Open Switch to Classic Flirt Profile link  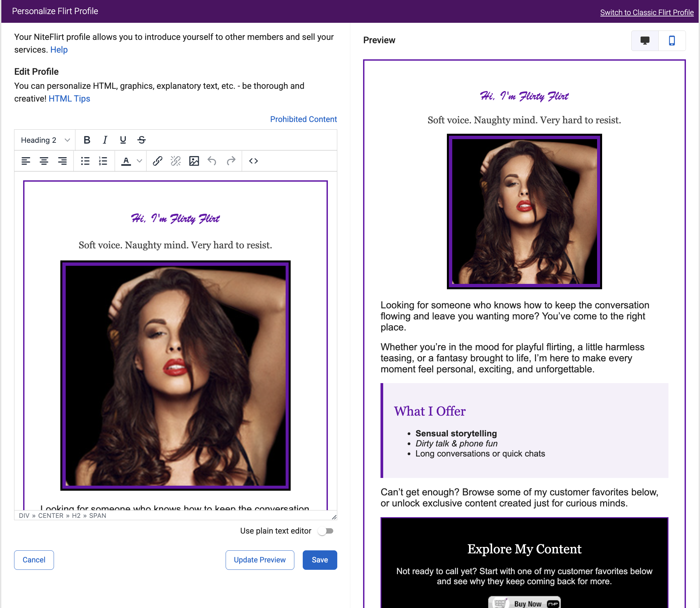pos(647,12)
